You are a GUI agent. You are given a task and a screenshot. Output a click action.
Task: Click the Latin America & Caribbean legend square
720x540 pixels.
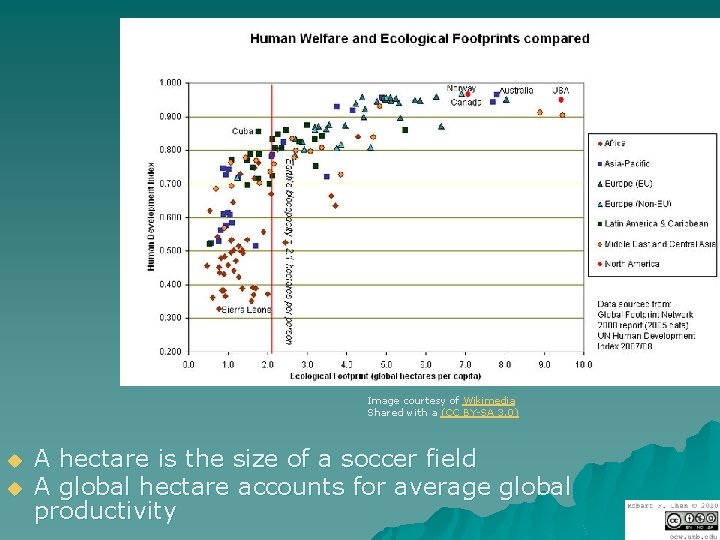(600, 224)
